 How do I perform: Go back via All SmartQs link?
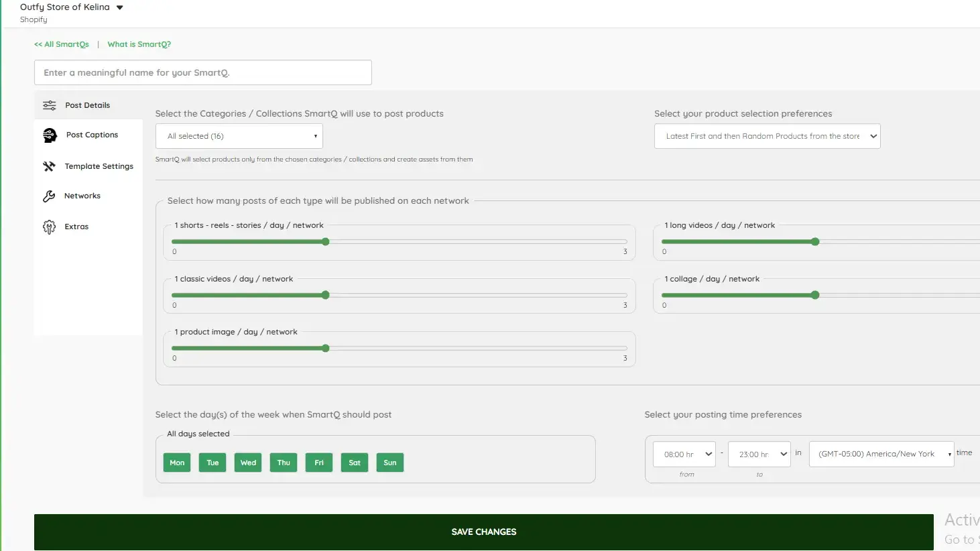(x=62, y=44)
